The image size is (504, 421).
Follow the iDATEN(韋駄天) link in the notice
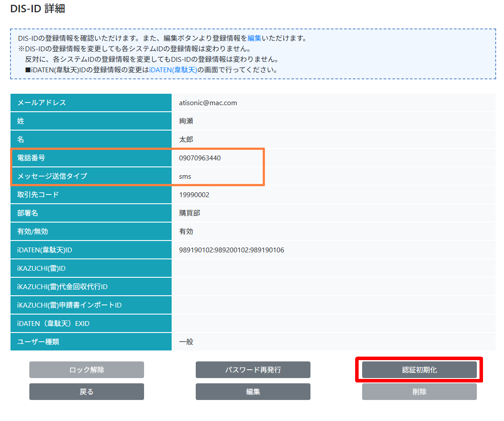pyautogui.click(x=173, y=70)
